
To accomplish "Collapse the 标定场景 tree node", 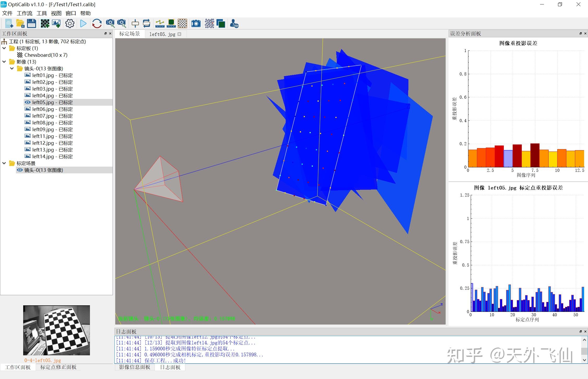I will (4, 163).
